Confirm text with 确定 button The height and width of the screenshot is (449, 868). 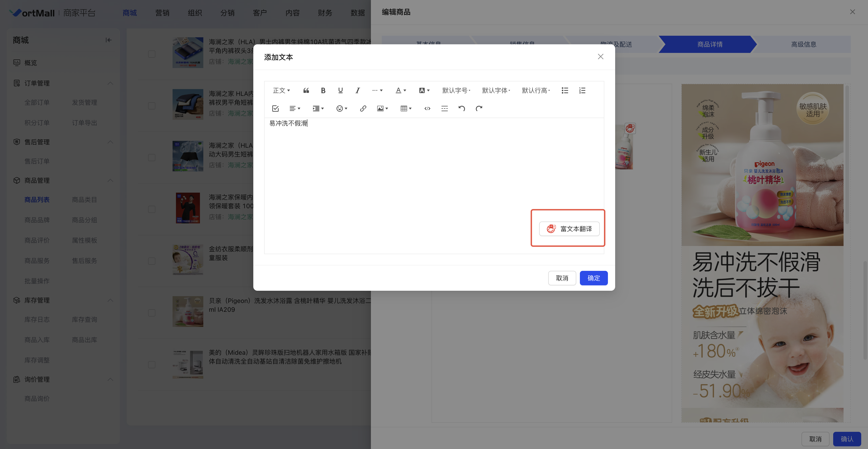(593, 278)
